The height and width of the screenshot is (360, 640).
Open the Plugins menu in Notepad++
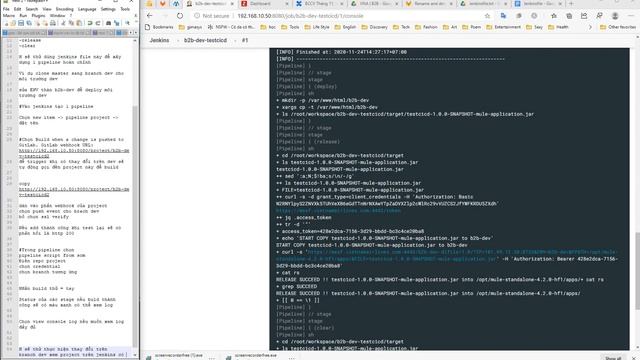coord(38,16)
